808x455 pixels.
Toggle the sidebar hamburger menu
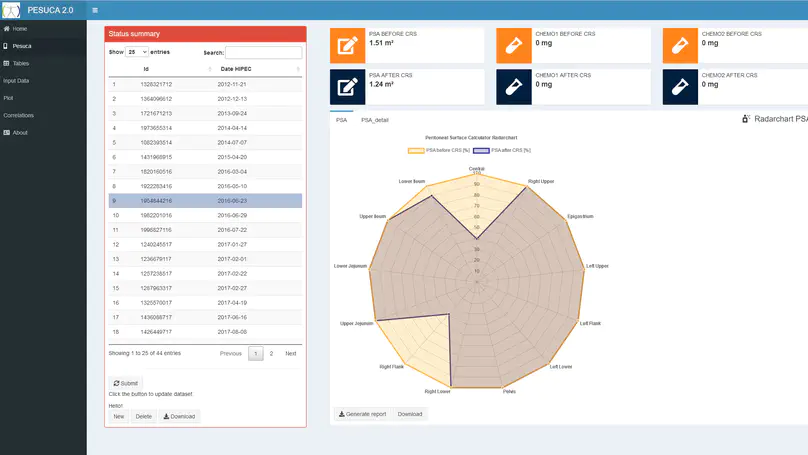(95, 10)
